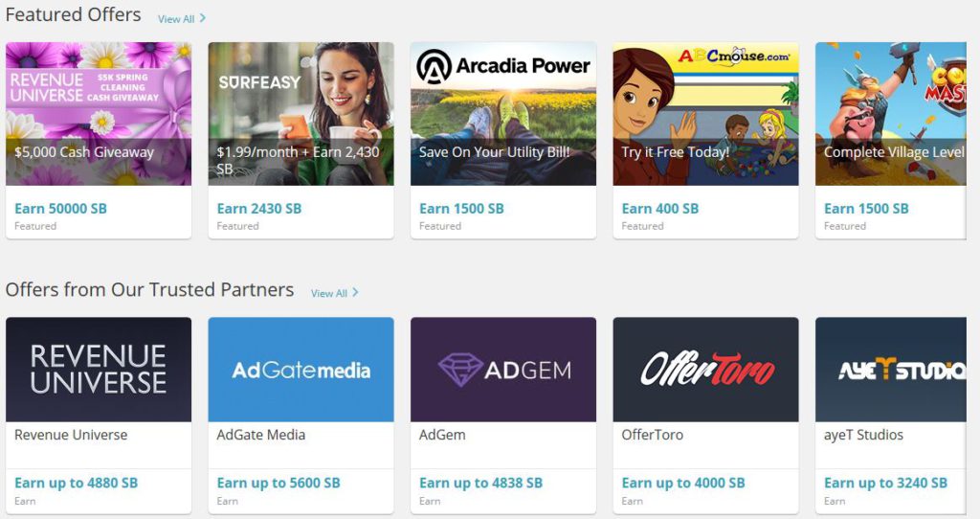This screenshot has height=519, width=980.
Task: Click the AdGem diamond logo tile
Action: (x=503, y=370)
